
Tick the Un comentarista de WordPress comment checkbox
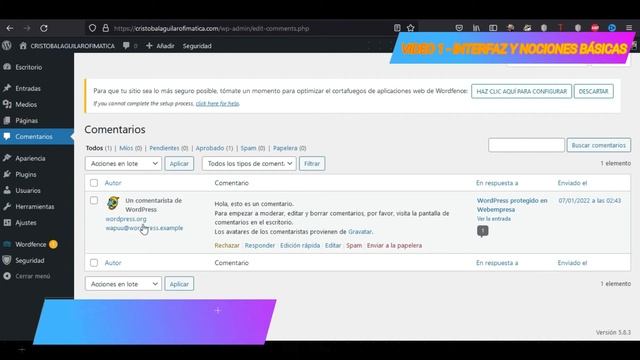click(94, 200)
